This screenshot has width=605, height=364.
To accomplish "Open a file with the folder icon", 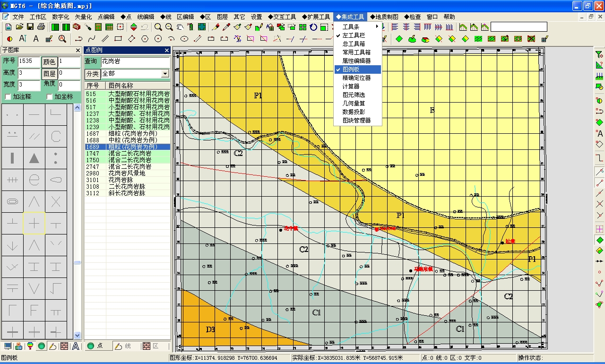I will pos(19,27).
